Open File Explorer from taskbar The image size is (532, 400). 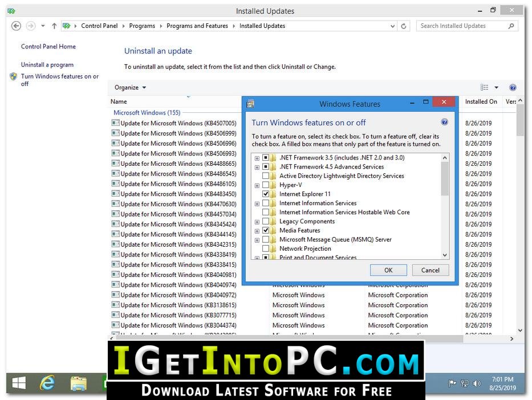coord(79,383)
